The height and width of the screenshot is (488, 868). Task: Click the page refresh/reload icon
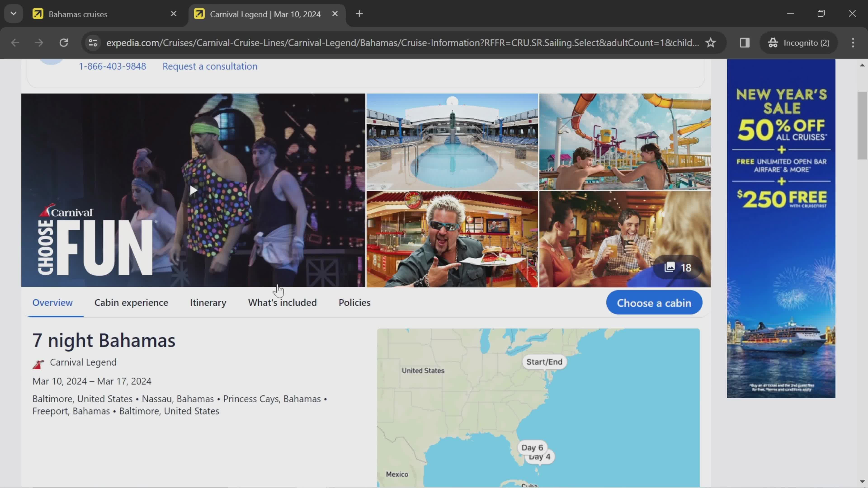[x=64, y=42]
